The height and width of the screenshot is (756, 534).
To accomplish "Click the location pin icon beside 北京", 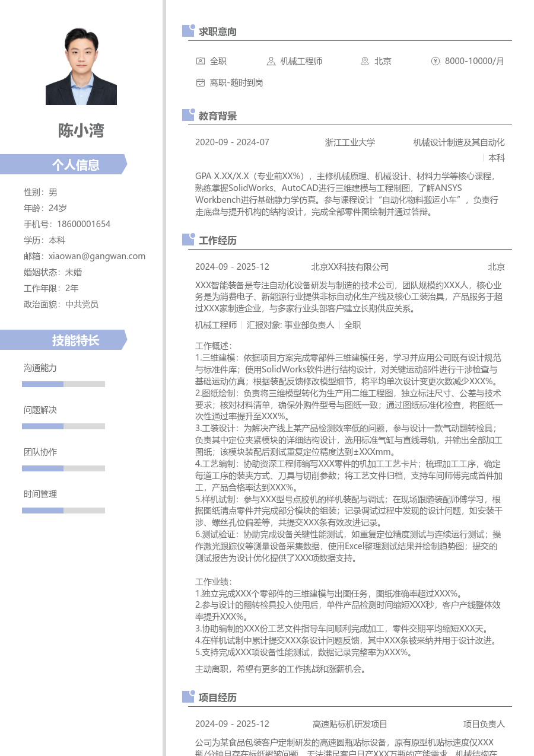I will [365, 61].
